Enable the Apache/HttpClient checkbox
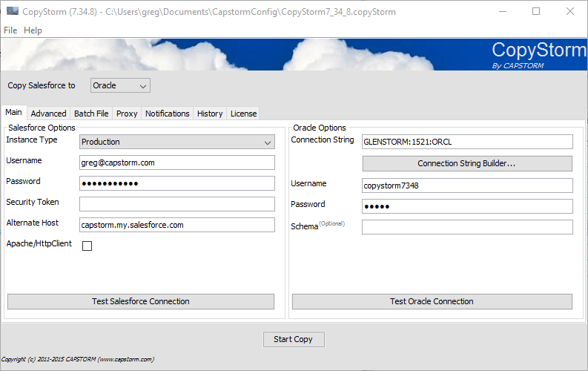Screen dimensions: 588x371 pyautogui.click(x=87, y=246)
